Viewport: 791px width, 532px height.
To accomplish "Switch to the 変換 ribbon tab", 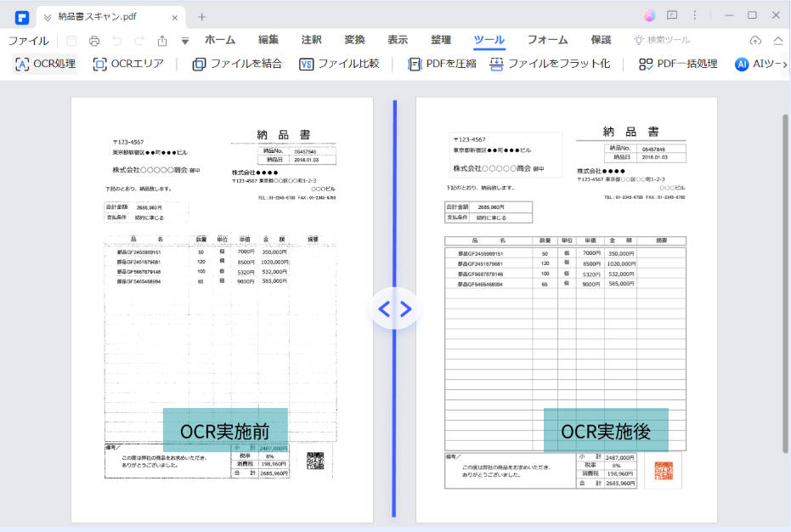I will tap(354, 39).
